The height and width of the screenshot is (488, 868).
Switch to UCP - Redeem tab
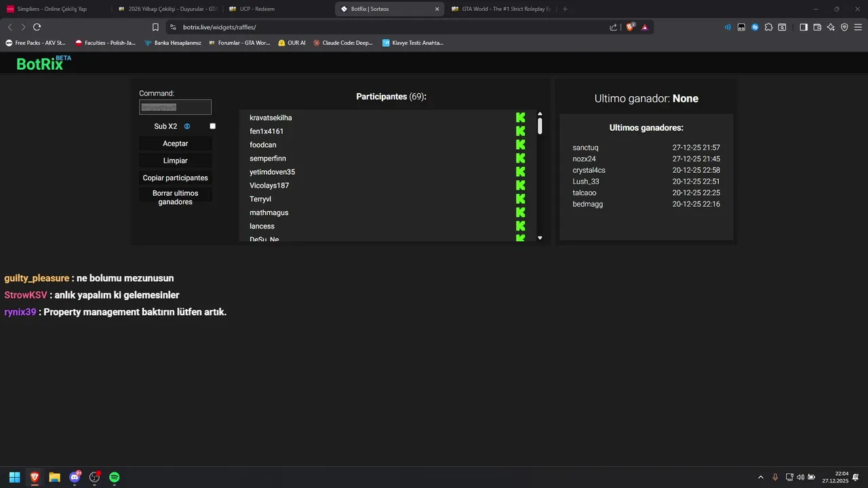(277, 9)
